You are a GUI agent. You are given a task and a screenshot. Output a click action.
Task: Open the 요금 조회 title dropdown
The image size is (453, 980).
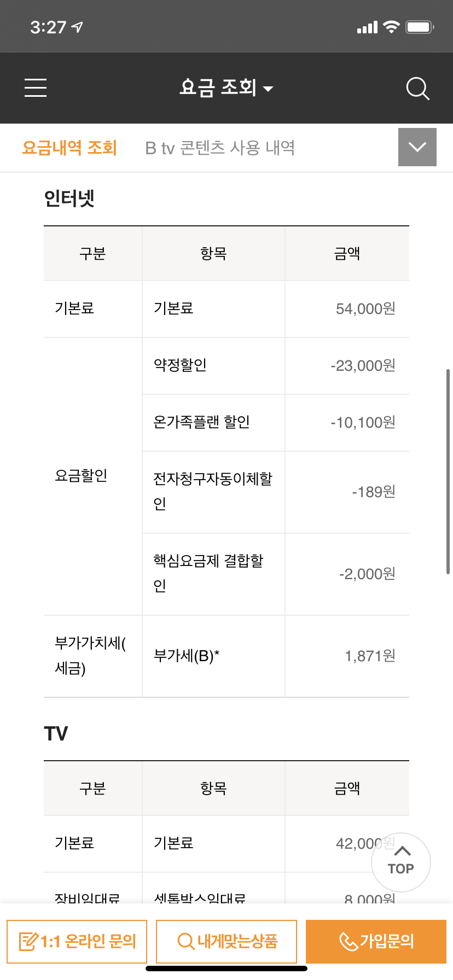pyautogui.click(x=226, y=87)
